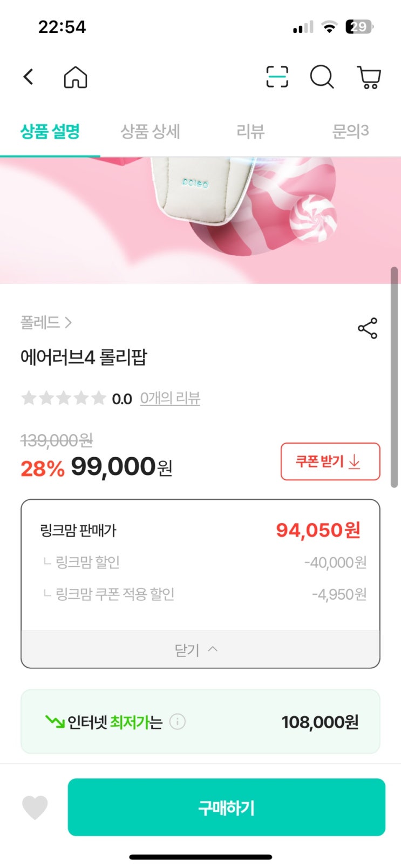Tap the 구매하기 purchase button

227,808
